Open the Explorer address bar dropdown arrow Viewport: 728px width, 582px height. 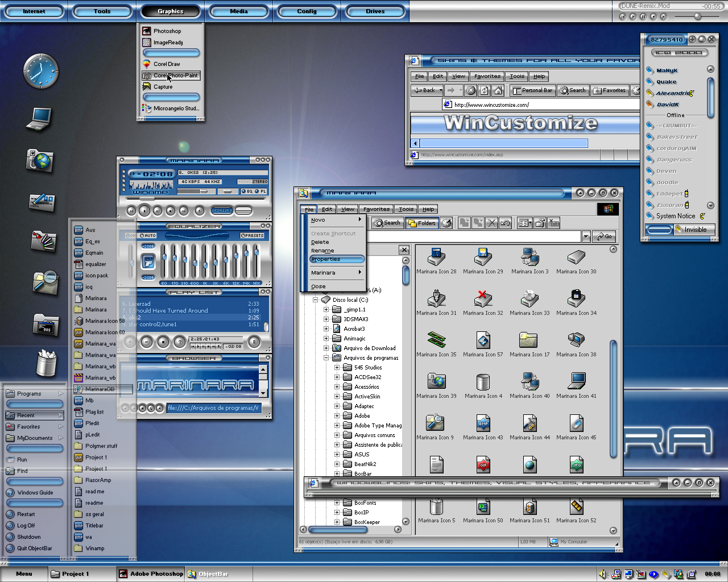coord(586,236)
